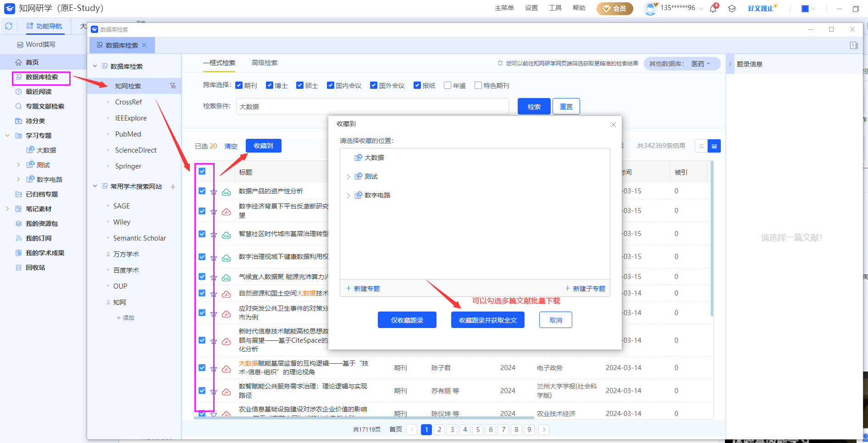
Task: Open 专题文献检索 in the sidebar
Action: pyautogui.click(x=45, y=106)
